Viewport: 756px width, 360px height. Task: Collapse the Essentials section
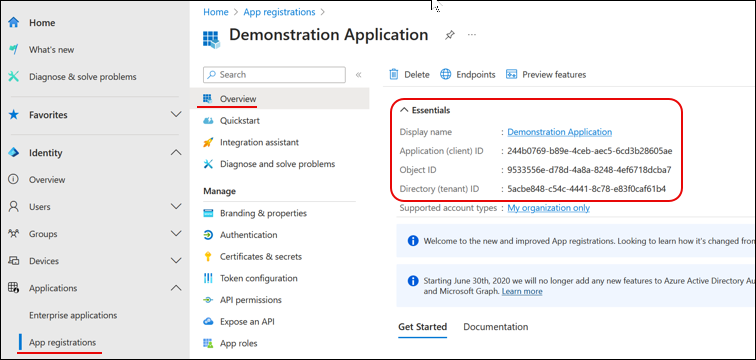pyautogui.click(x=404, y=110)
